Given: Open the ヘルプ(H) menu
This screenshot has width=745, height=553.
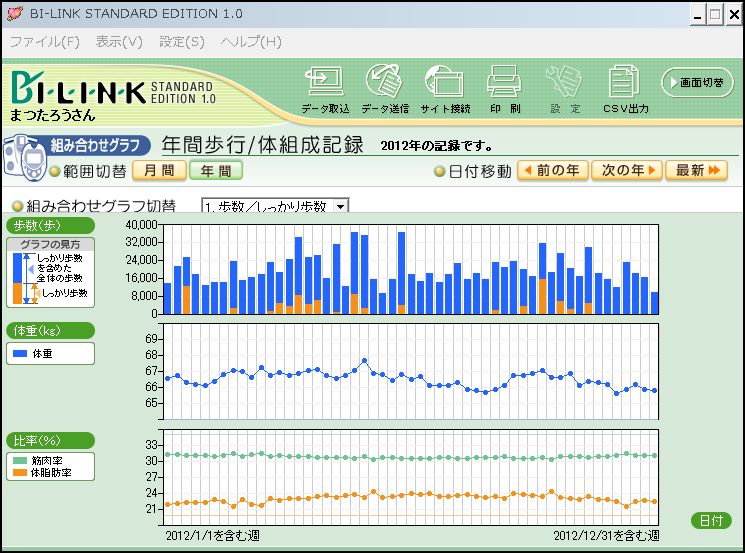Looking at the screenshot, I should (x=251, y=42).
